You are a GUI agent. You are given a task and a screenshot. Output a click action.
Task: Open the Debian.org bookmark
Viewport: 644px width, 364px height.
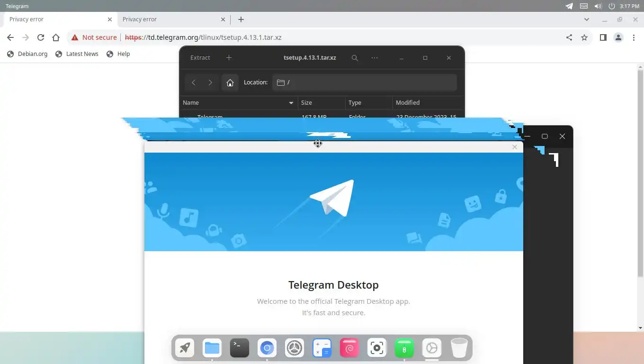[x=27, y=54]
